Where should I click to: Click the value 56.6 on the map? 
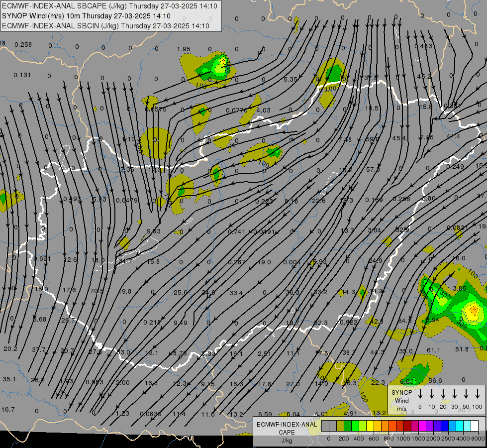click(x=435, y=380)
